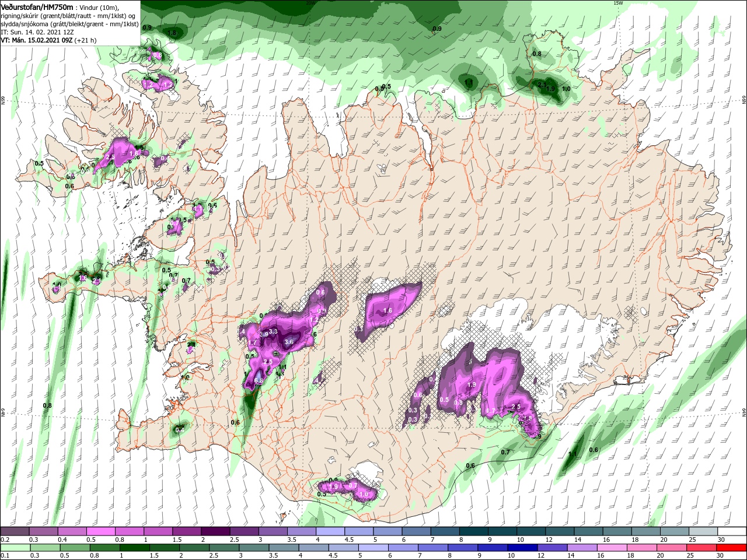Click the '(+21 h)' forecast offset text

pos(86,40)
